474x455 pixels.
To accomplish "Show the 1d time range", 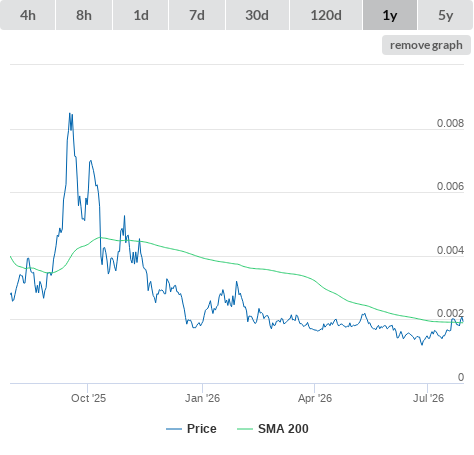I will (141, 15).
